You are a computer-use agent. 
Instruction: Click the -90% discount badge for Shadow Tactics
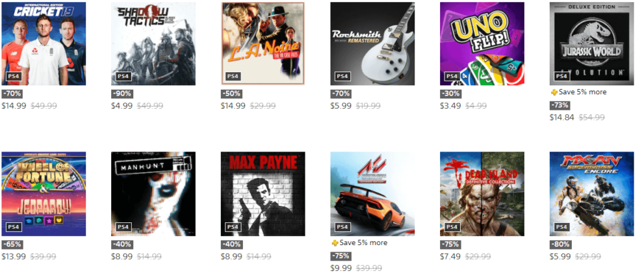[x=122, y=94]
